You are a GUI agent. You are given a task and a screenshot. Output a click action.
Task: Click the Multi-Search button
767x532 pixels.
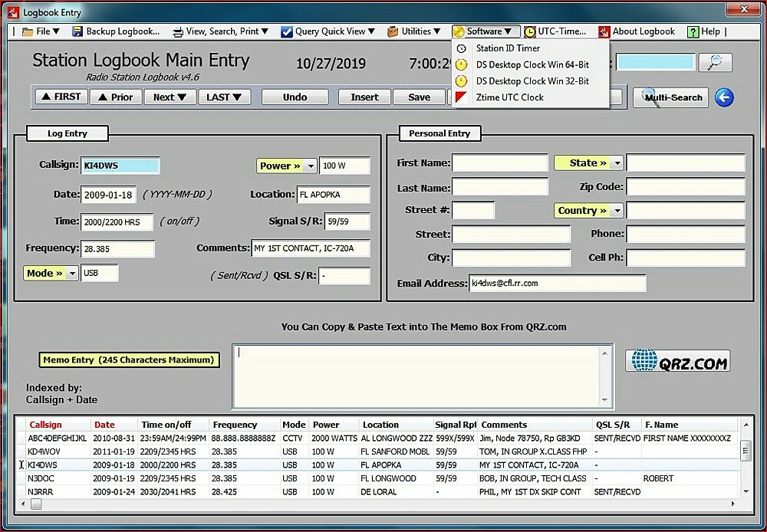click(x=671, y=97)
